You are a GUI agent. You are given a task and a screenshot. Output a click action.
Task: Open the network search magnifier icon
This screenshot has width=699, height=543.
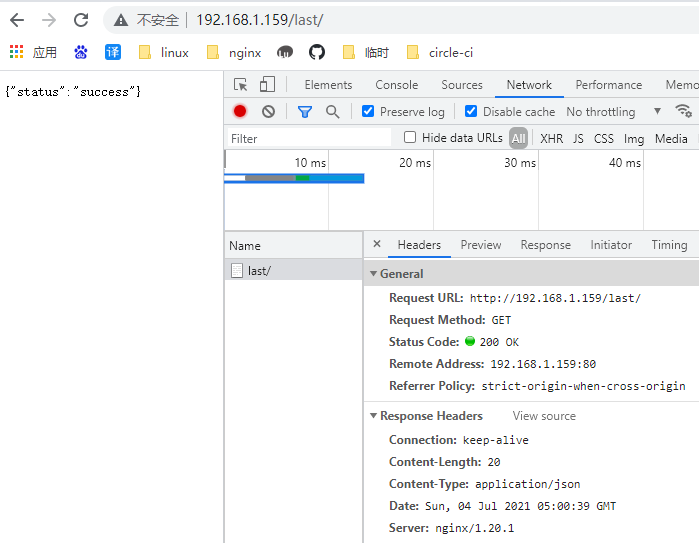[332, 112]
